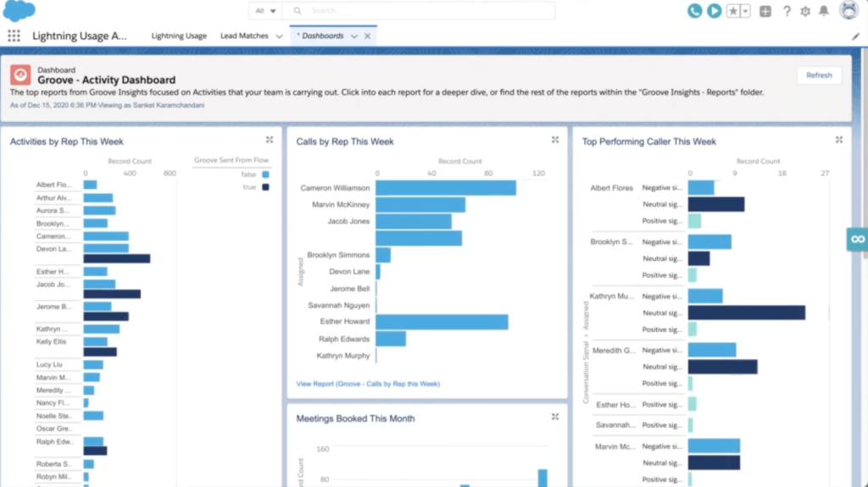Viewport: 868px width, 487px height.
Task: Open the Help question mark icon
Action: pos(787,11)
